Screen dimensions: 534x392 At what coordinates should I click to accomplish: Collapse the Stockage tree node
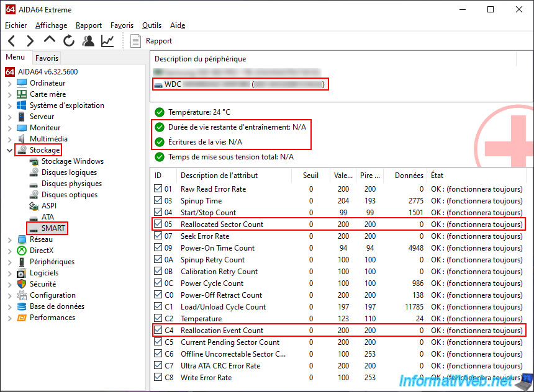click(9, 150)
